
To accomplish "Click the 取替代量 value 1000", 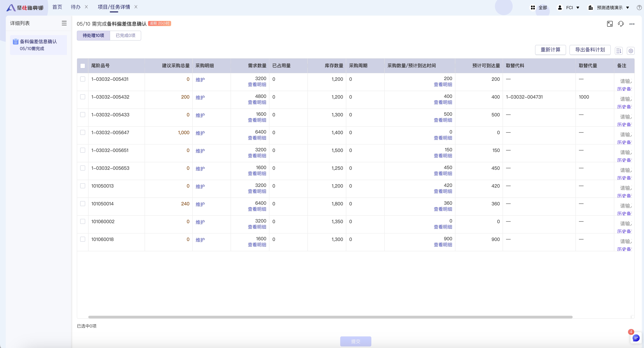I will tap(584, 97).
